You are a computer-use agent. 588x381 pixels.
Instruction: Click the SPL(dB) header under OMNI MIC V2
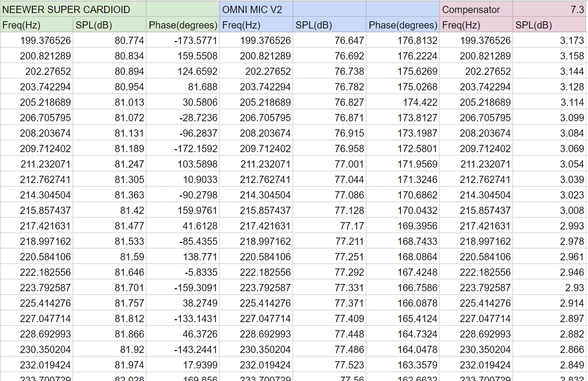click(x=329, y=25)
